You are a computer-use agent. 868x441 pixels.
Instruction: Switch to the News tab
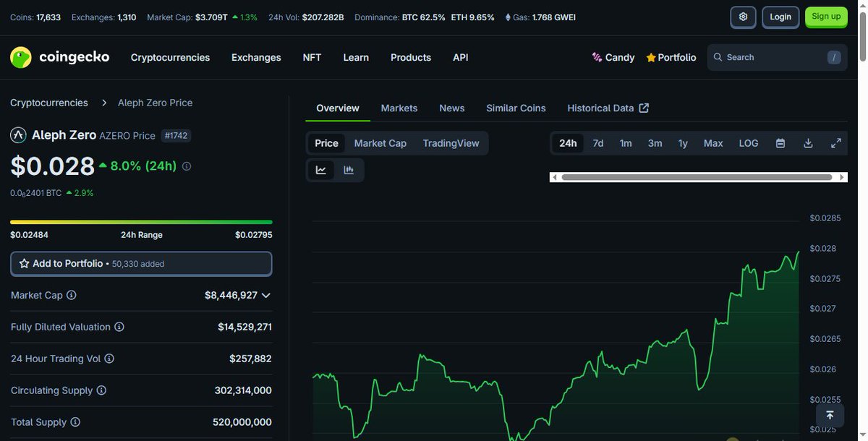[x=452, y=108]
